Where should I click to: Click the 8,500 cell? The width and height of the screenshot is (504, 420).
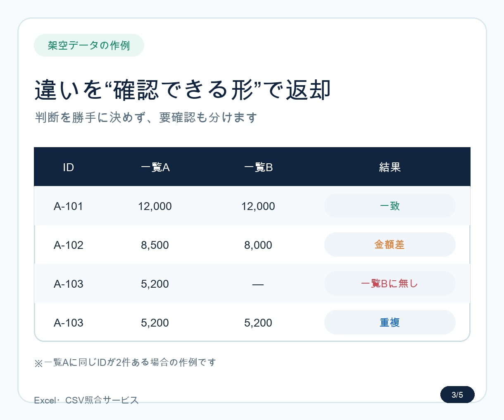click(155, 245)
